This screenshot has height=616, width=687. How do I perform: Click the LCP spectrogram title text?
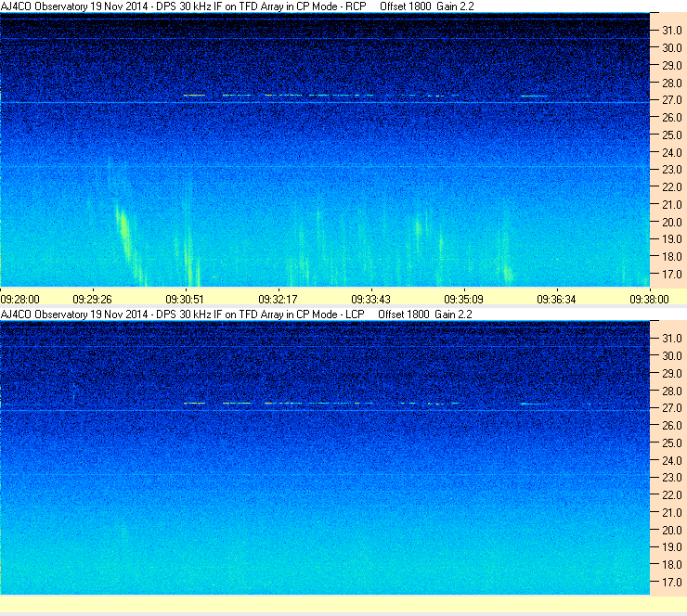click(x=236, y=314)
